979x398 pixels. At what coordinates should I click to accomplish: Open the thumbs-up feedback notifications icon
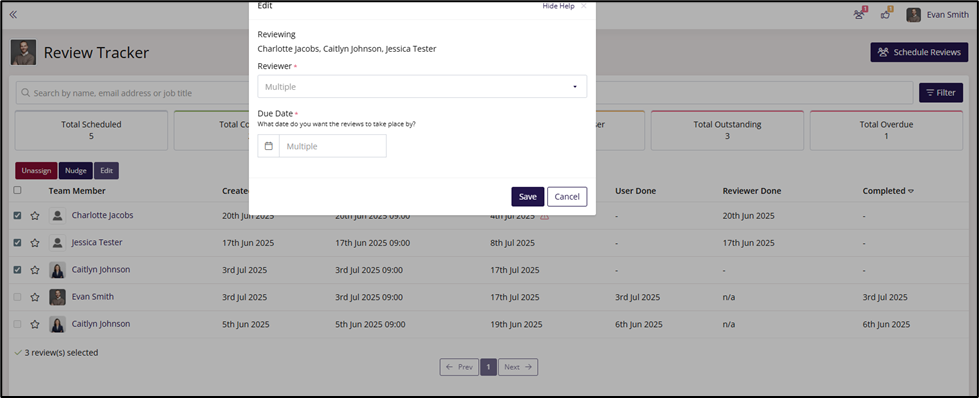pyautogui.click(x=886, y=14)
